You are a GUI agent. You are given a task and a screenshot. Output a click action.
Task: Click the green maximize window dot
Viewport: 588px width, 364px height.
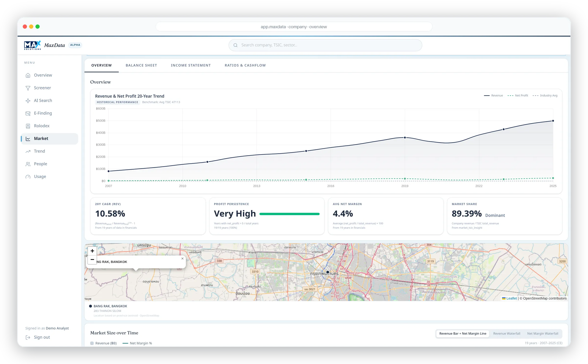(37, 27)
